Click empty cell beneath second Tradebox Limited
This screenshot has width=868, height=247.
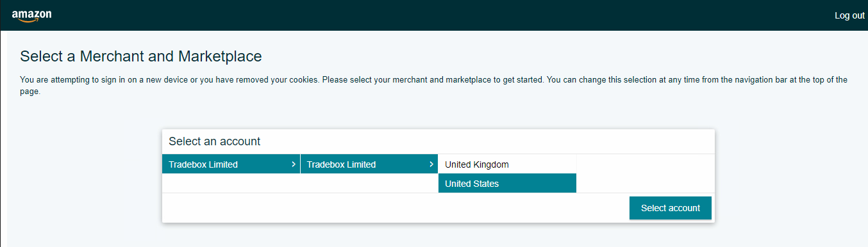point(369,183)
